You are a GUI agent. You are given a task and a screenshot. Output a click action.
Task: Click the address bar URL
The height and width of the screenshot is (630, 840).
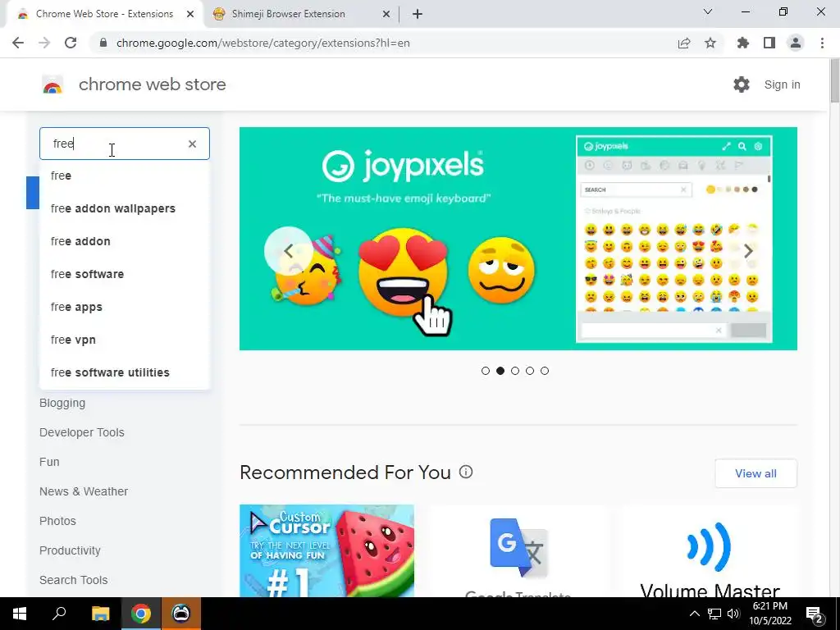(x=263, y=43)
